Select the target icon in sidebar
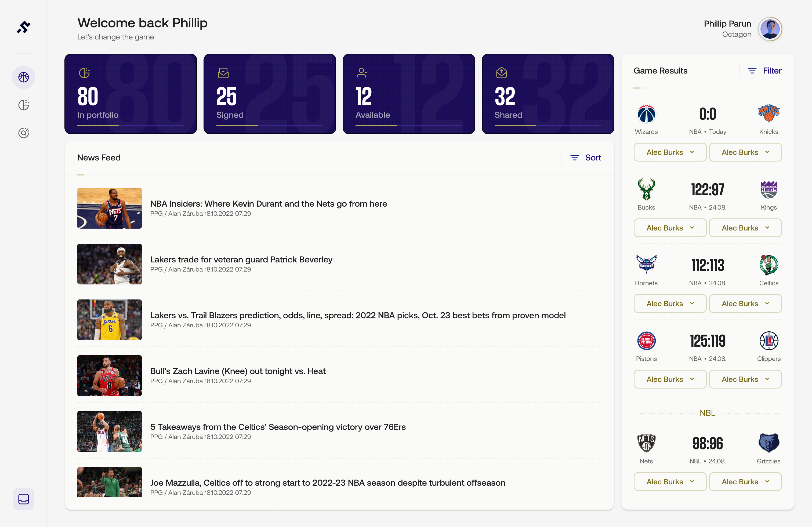The height and width of the screenshot is (527, 812). click(x=24, y=133)
